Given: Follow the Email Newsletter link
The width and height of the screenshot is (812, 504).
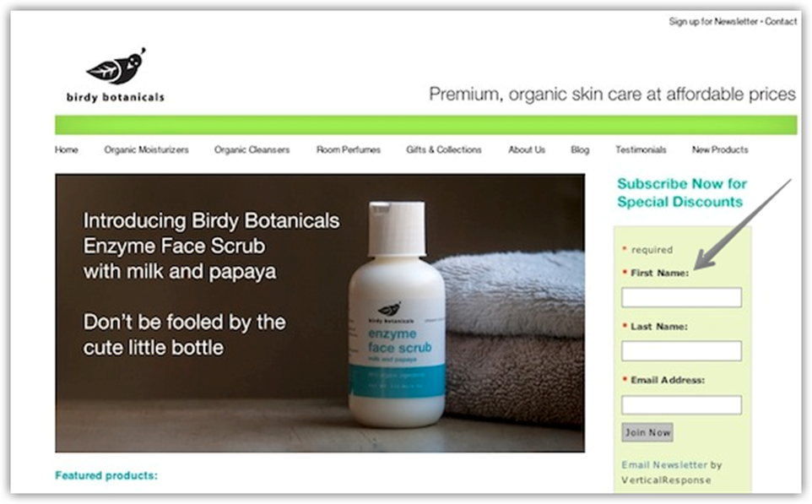Looking at the screenshot, I should 664,464.
